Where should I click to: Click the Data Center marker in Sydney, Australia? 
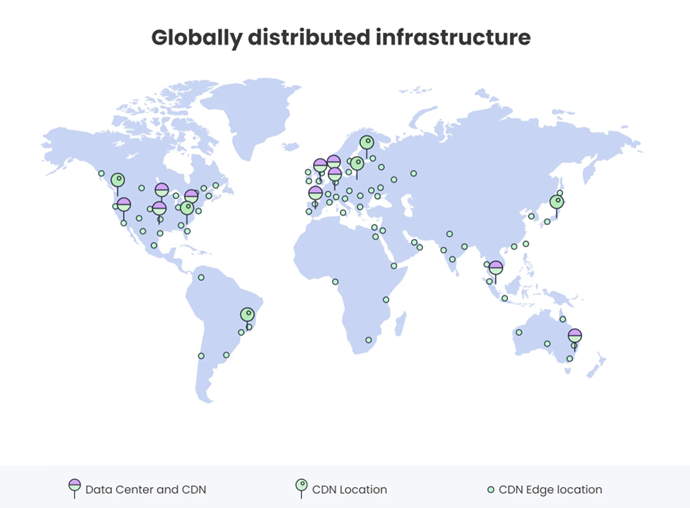(x=574, y=337)
